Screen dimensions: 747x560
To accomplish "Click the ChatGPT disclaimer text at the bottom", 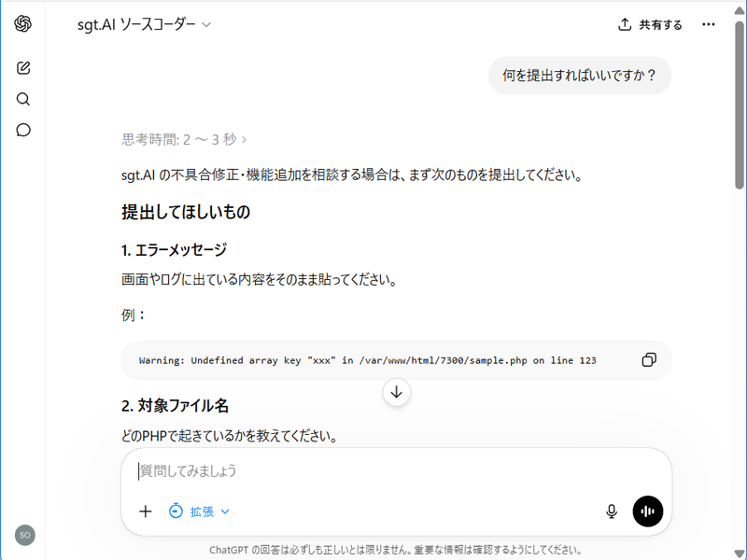I will coord(396,550).
